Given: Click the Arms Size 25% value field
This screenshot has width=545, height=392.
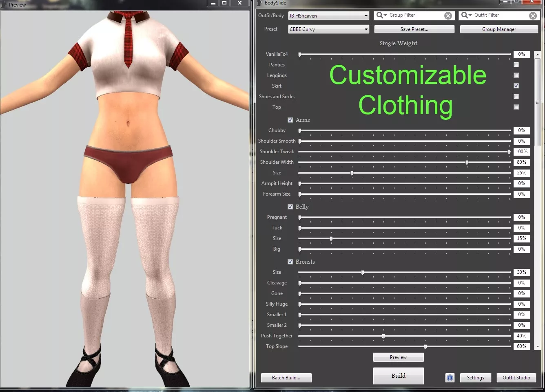Looking at the screenshot, I should 521,173.
